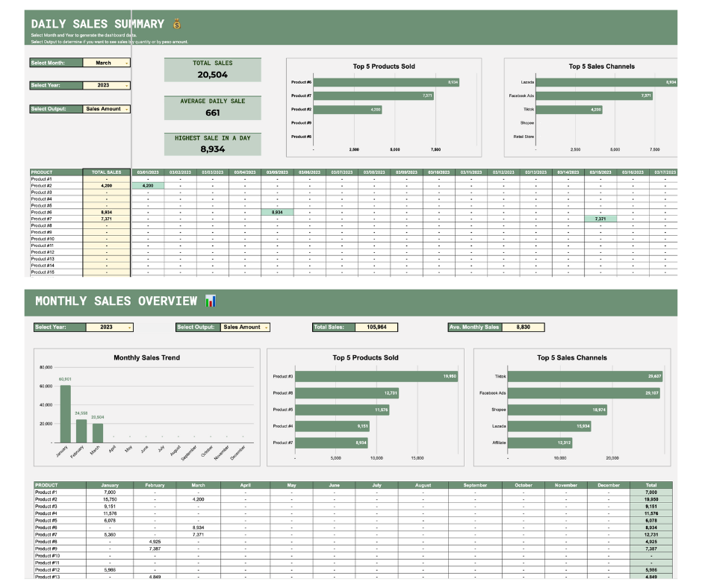Click the Shopee bar in the monthly Sales Channels chart

pyautogui.click(x=557, y=410)
